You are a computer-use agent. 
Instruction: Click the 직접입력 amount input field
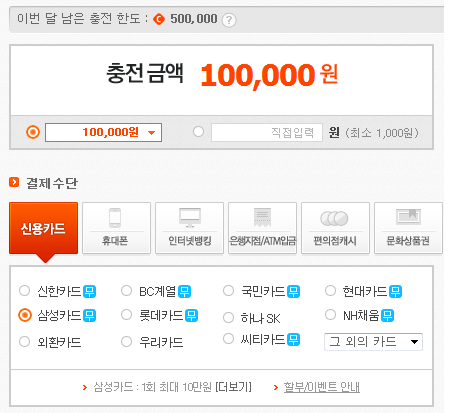click(267, 132)
